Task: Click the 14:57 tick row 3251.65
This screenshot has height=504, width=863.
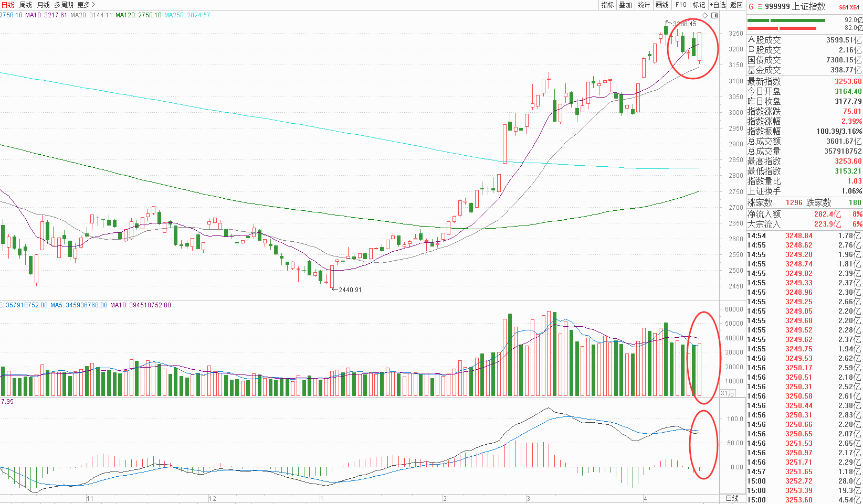Action: (804, 471)
